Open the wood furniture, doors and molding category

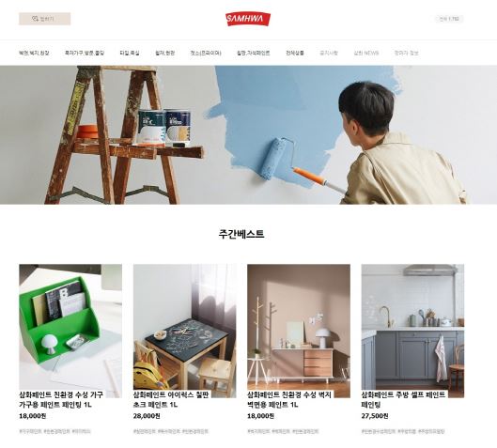point(85,53)
